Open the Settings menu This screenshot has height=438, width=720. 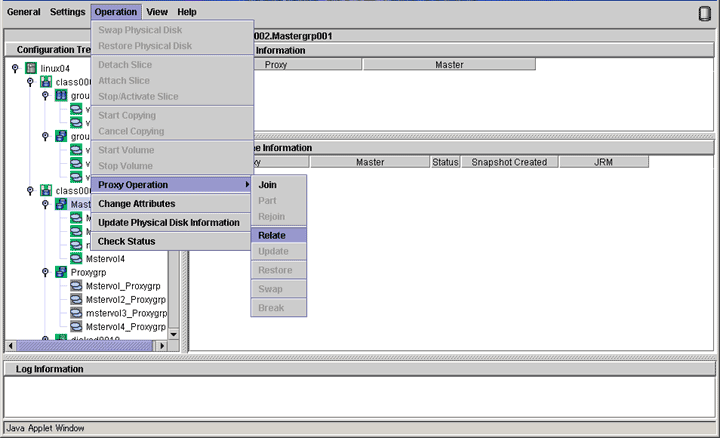(x=68, y=12)
